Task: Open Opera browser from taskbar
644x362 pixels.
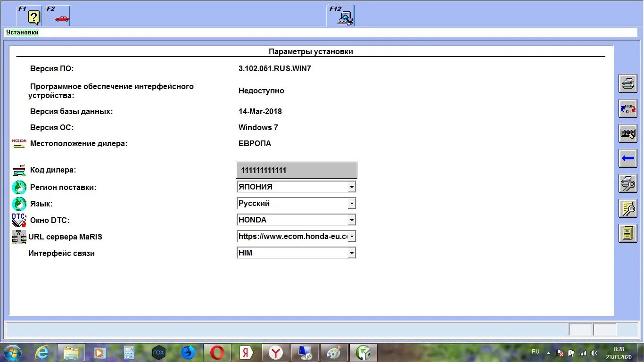Action: pos(217,353)
